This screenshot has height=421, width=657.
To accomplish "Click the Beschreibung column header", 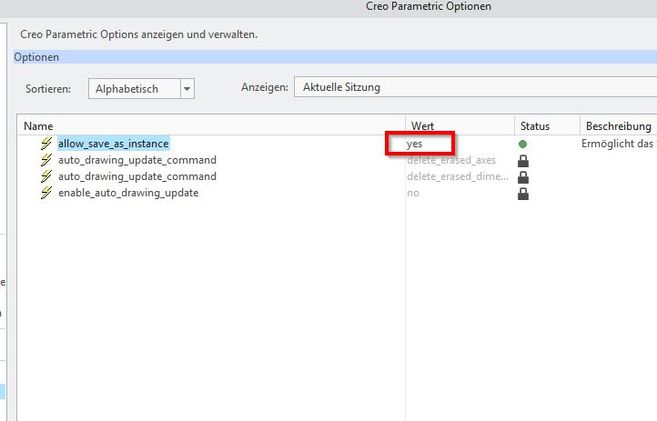I will (618, 126).
